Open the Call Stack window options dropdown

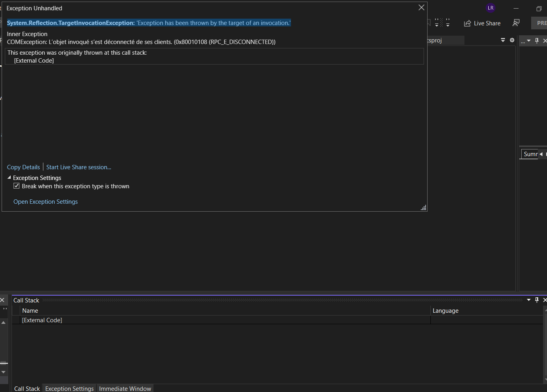point(528,300)
